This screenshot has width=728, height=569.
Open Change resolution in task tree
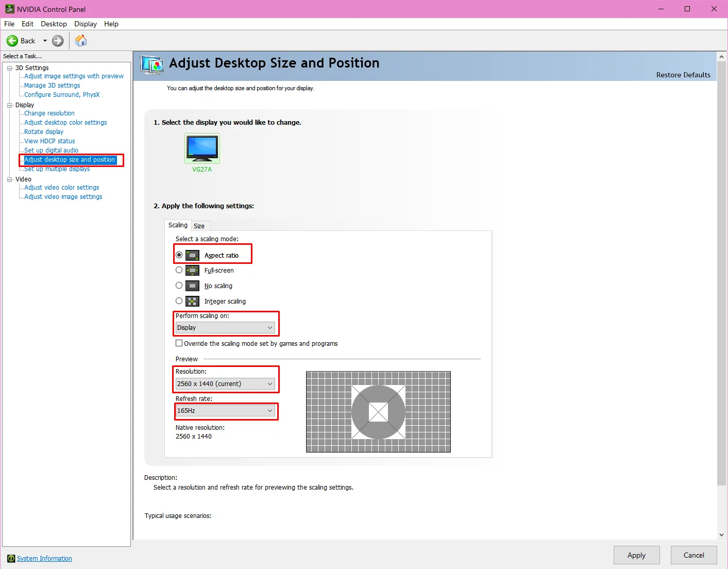click(49, 113)
